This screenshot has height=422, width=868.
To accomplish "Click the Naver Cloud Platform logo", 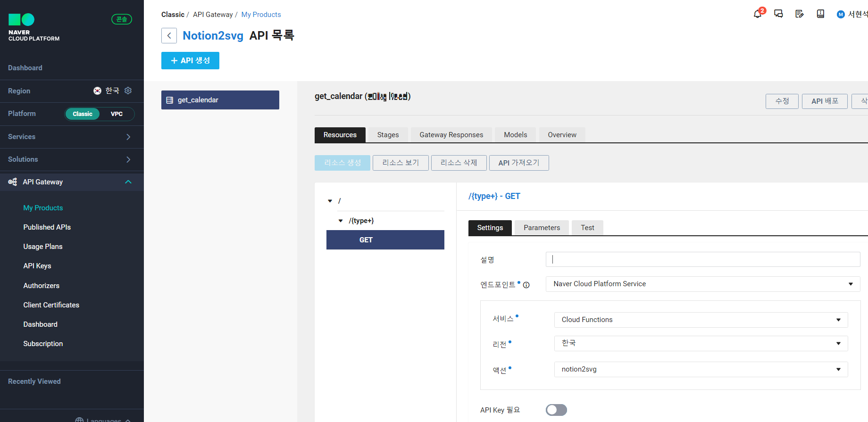I will tap(34, 27).
